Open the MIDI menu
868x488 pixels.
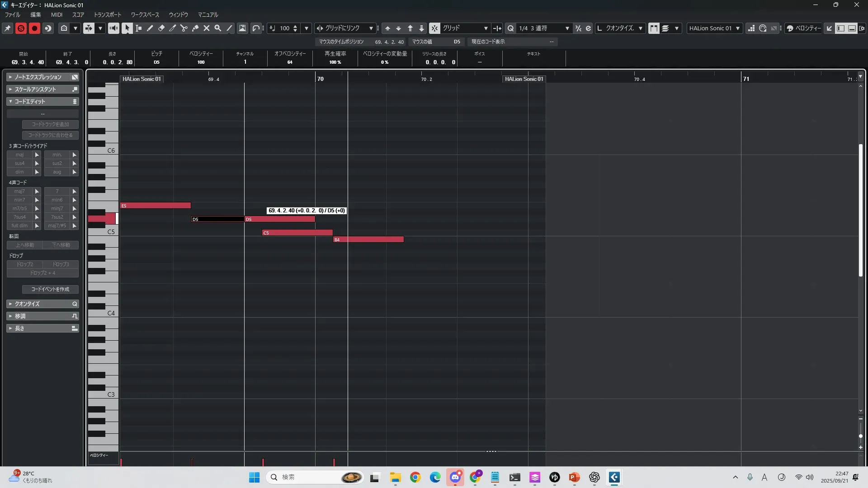point(57,14)
